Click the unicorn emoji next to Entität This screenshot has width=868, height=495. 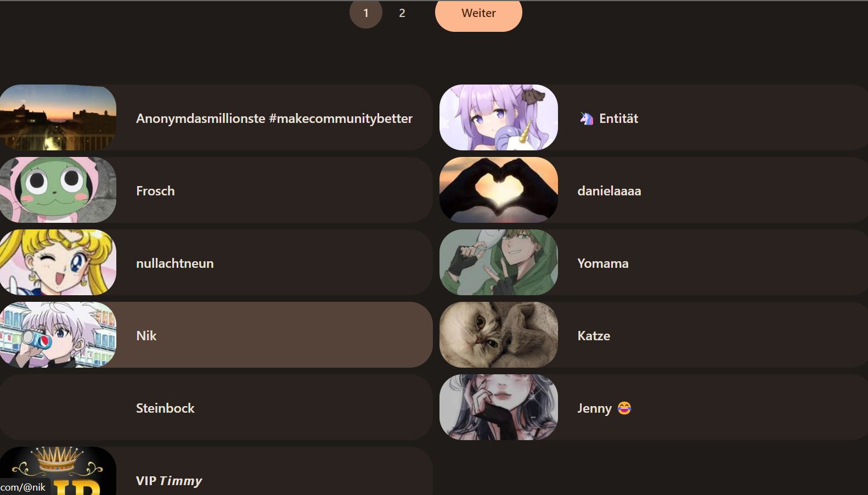coord(587,119)
